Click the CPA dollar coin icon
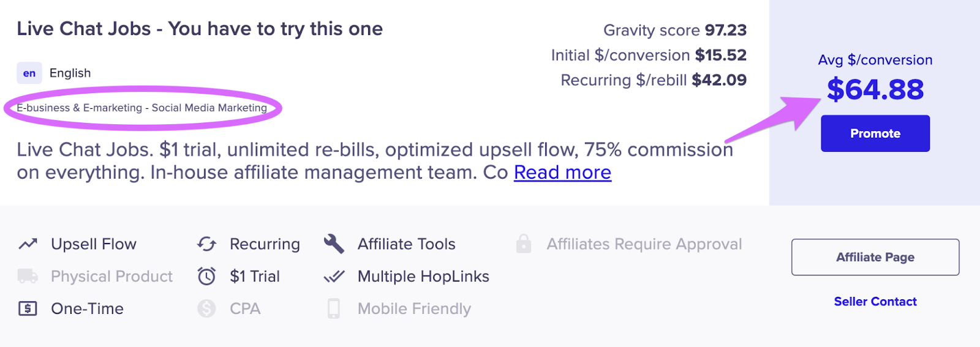Viewport: 980px width, 347px height. point(206,308)
